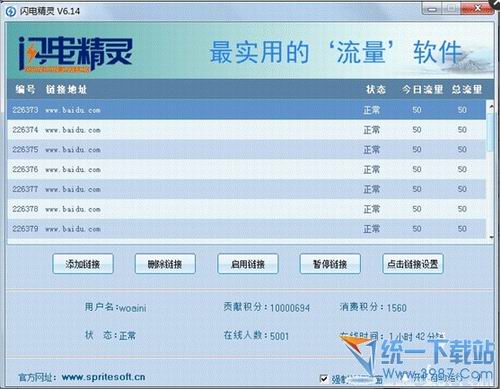Click the 状态 column header
The height and width of the screenshot is (389, 500).
click(376, 89)
